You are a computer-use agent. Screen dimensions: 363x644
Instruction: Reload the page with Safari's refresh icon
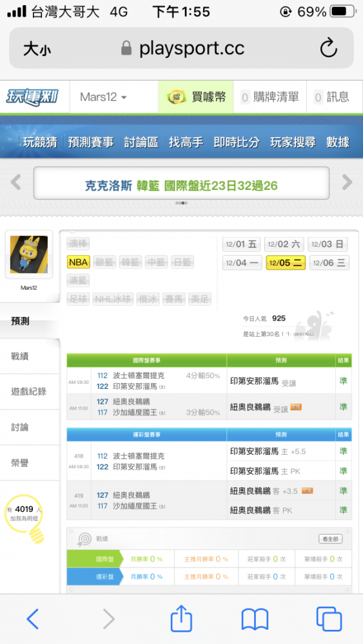[328, 49]
